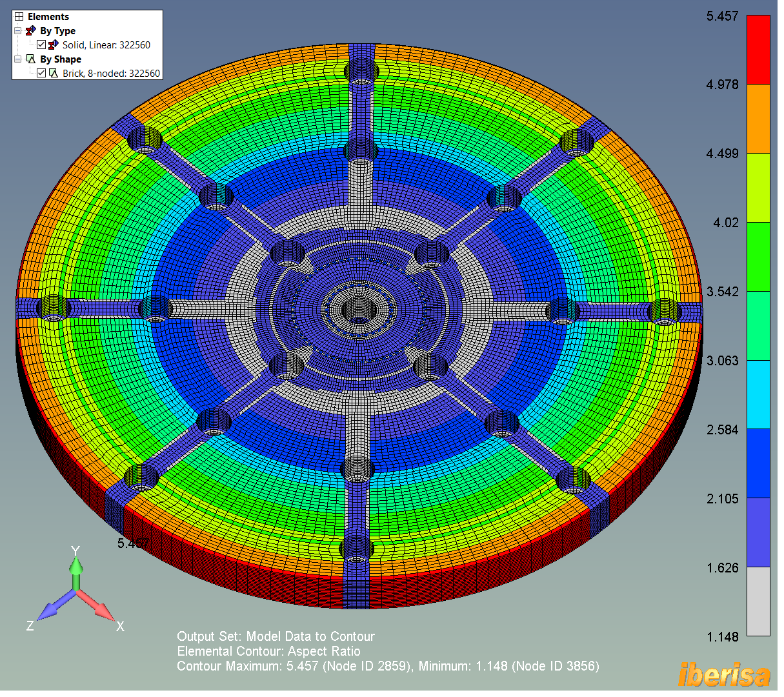Click the 'Elemental Contour: Aspect Ratio' text

(x=268, y=651)
